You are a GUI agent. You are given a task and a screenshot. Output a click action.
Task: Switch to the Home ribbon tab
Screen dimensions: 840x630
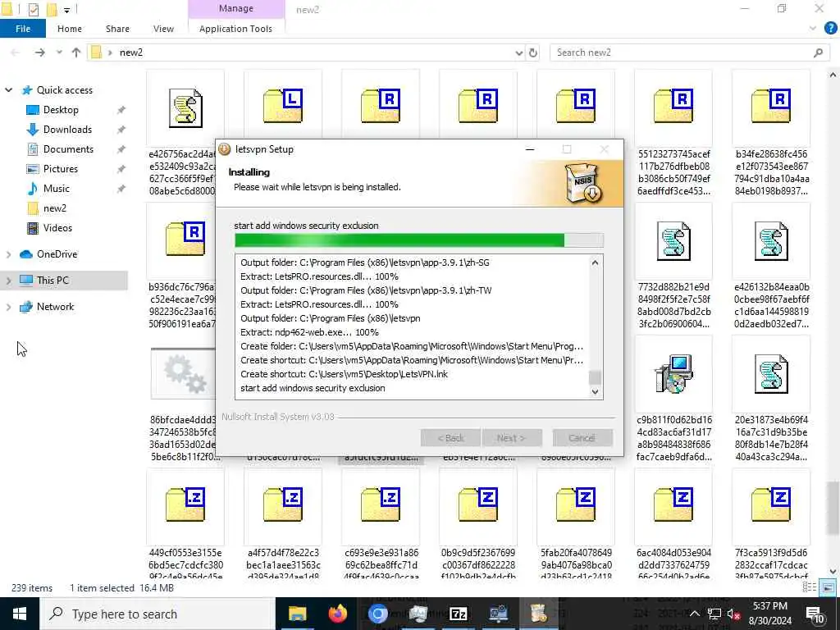70,29
